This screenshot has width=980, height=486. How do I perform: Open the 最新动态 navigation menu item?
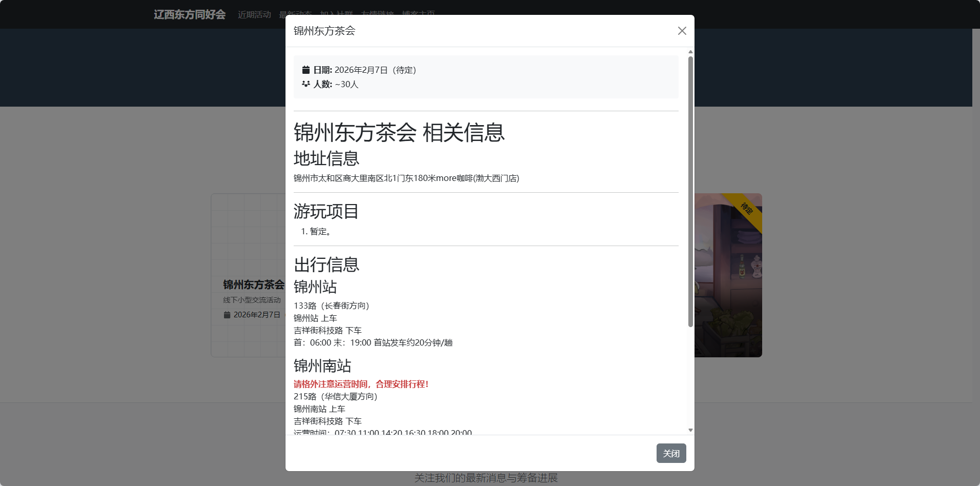(x=295, y=14)
